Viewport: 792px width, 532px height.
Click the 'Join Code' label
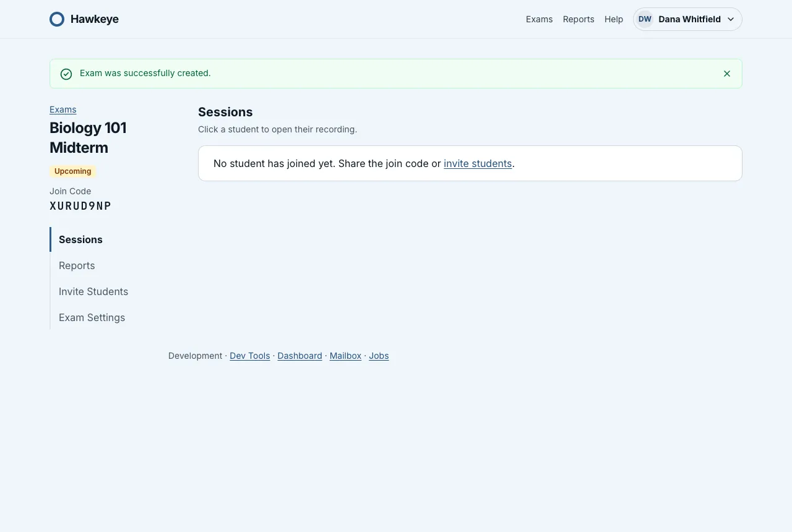tap(70, 191)
